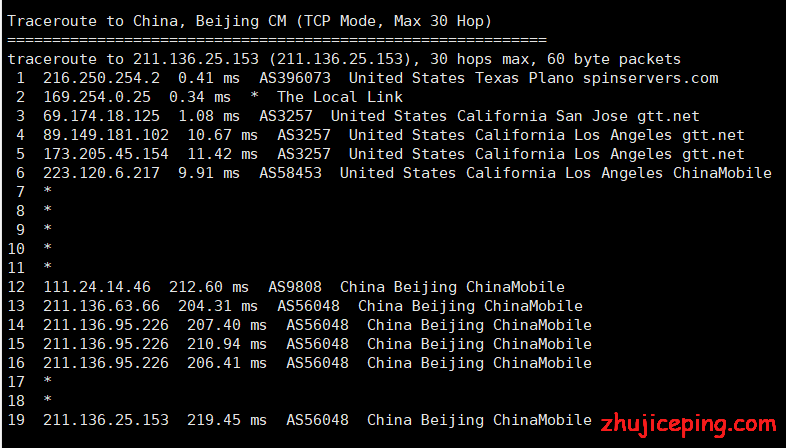Select '0.34 ms' latency value
The image size is (786, 448).
[x=200, y=97]
